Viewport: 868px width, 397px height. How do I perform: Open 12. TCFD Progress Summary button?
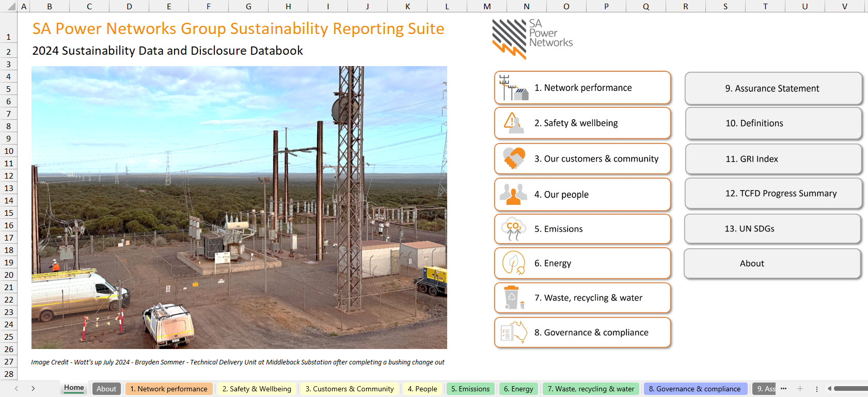coord(774,194)
